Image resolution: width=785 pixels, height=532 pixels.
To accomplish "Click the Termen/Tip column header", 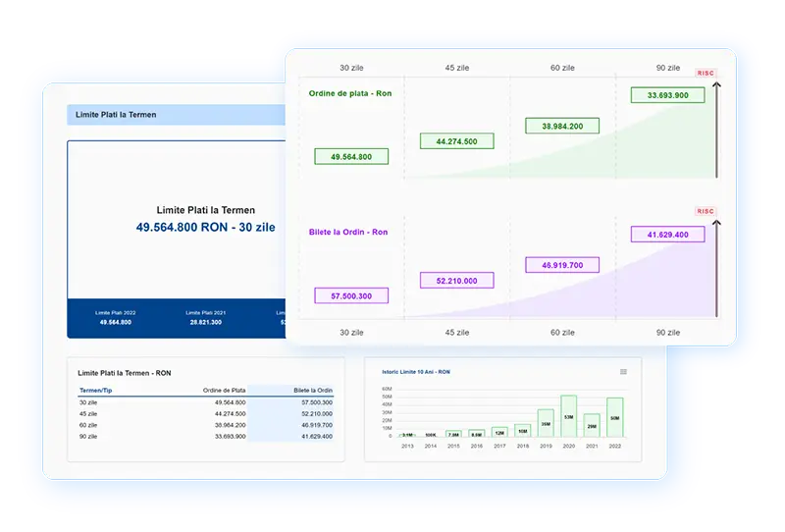I will [98, 391].
